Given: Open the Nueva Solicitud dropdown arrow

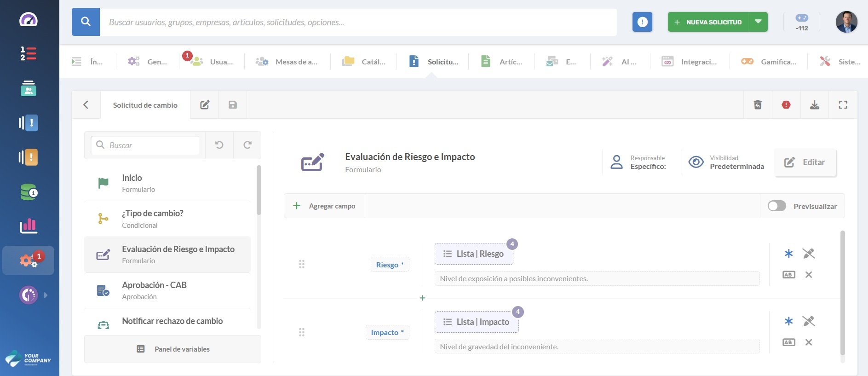Looking at the screenshot, I should pos(758,22).
